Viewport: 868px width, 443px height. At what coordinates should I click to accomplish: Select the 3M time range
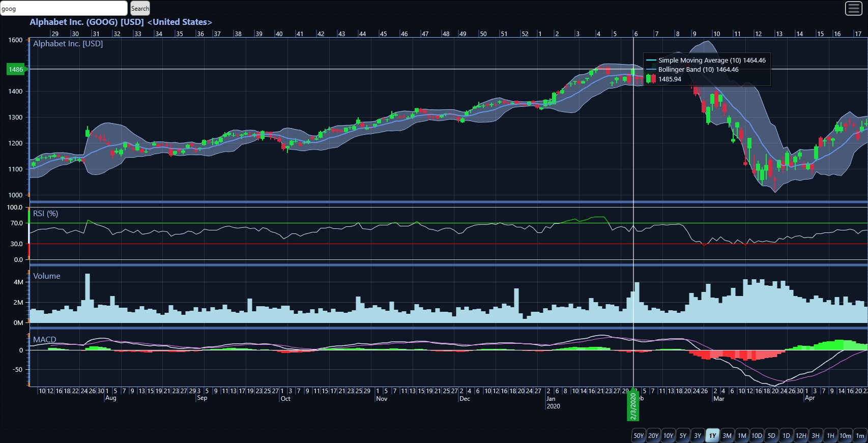pyautogui.click(x=727, y=435)
